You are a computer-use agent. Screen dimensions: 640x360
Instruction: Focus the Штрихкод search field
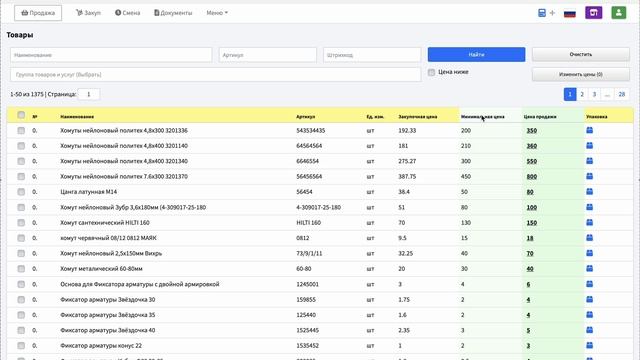pos(372,55)
